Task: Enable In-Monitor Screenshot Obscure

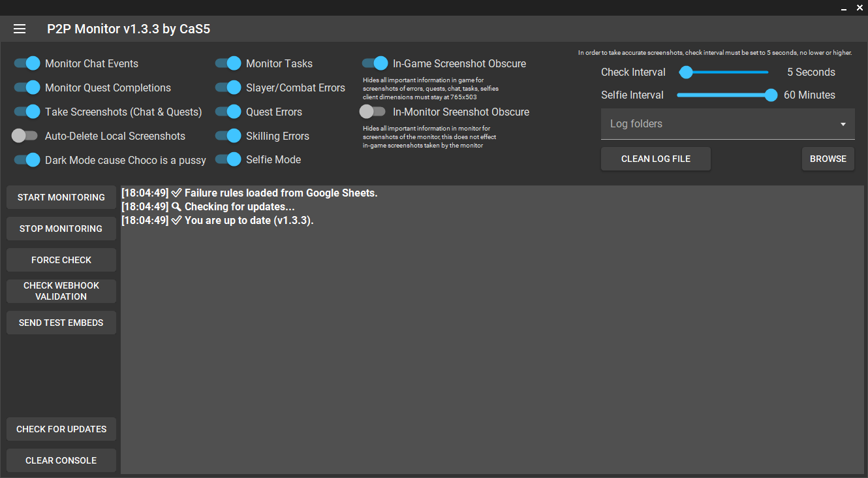Action: [x=373, y=112]
